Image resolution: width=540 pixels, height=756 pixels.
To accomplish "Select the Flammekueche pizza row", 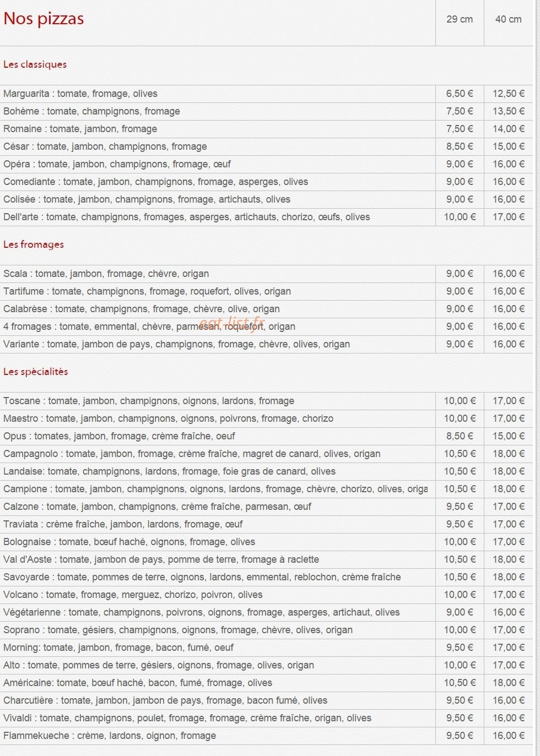I will coord(266,736).
